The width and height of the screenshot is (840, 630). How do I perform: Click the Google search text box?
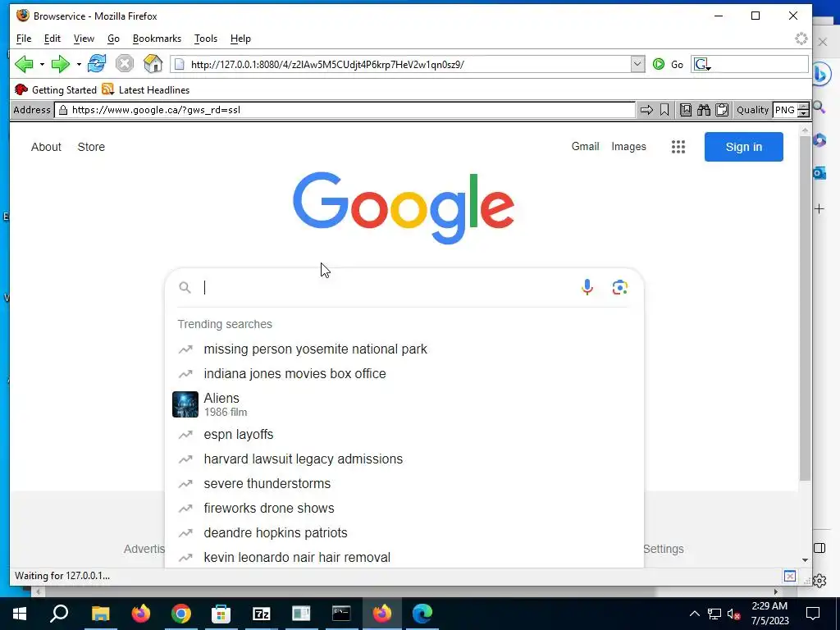(x=388, y=288)
